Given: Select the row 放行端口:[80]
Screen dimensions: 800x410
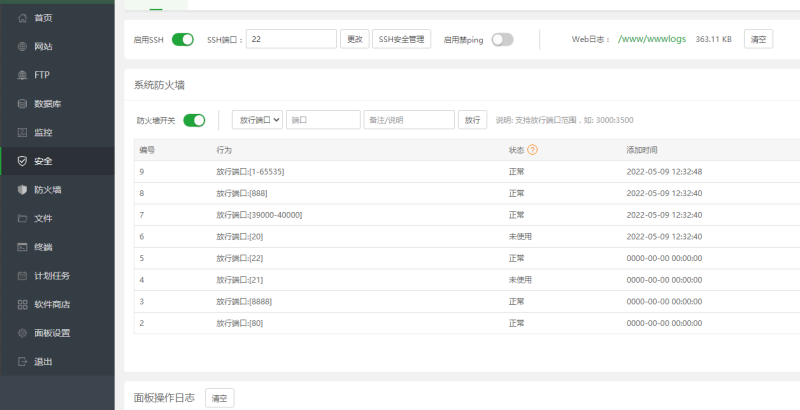Looking at the screenshot, I should pyautogui.click(x=467, y=323).
